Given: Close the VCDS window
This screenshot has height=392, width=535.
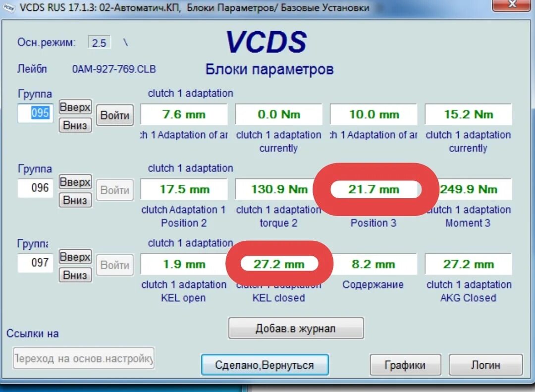Looking at the screenshot, I should [x=511, y=5].
